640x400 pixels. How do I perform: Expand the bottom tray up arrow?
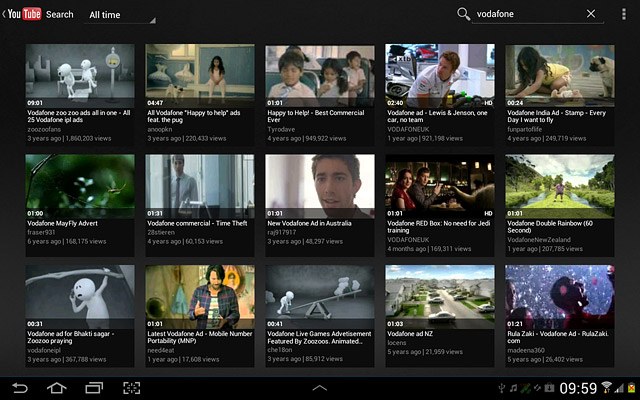point(320,388)
